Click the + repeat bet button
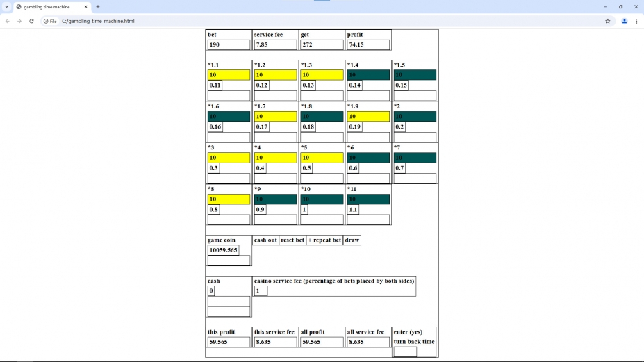This screenshot has width=644, height=362. 324,240
